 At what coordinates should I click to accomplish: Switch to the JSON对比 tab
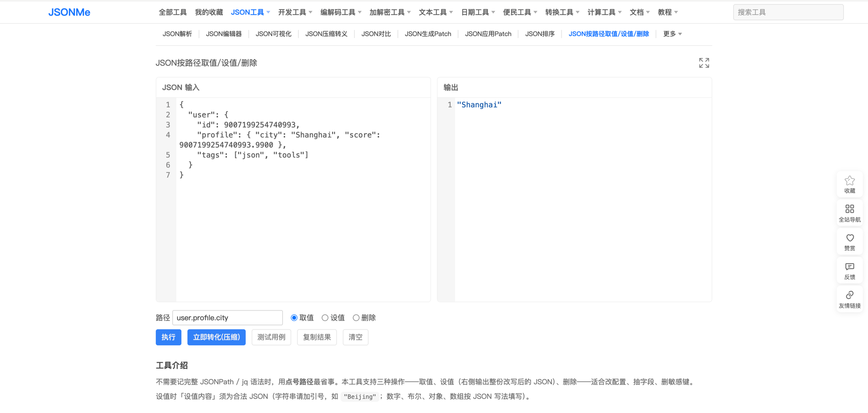(x=376, y=34)
